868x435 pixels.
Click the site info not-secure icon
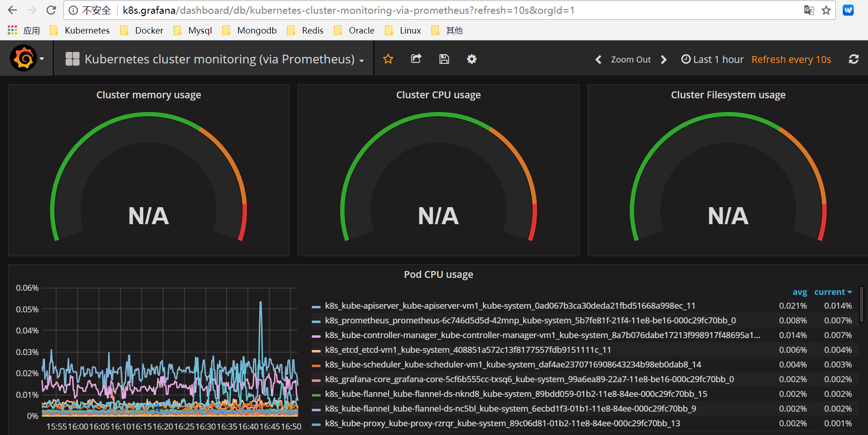pyautogui.click(x=73, y=10)
